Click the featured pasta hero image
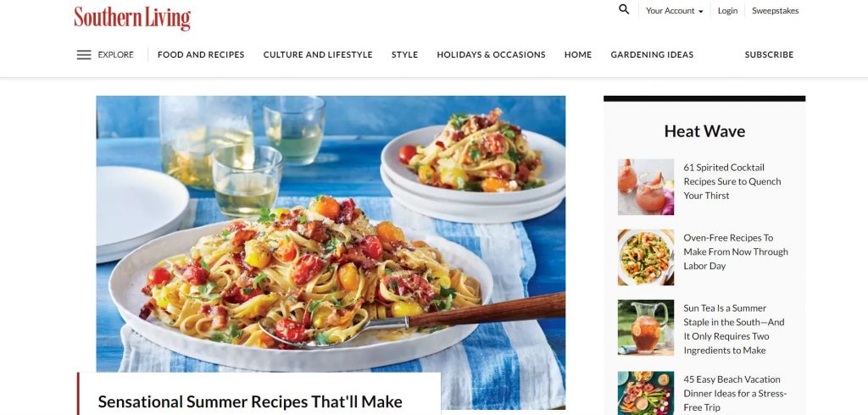 click(331, 234)
